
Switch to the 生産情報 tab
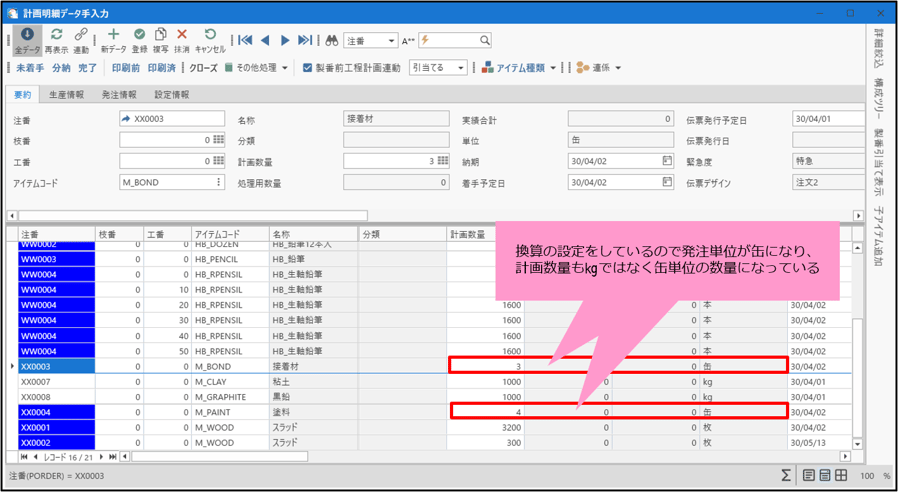coord(67,95)
